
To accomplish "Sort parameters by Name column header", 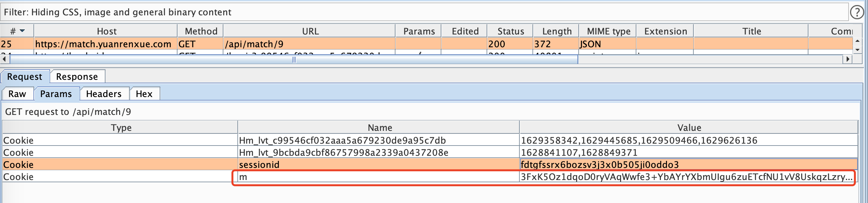I will [379, 127].
